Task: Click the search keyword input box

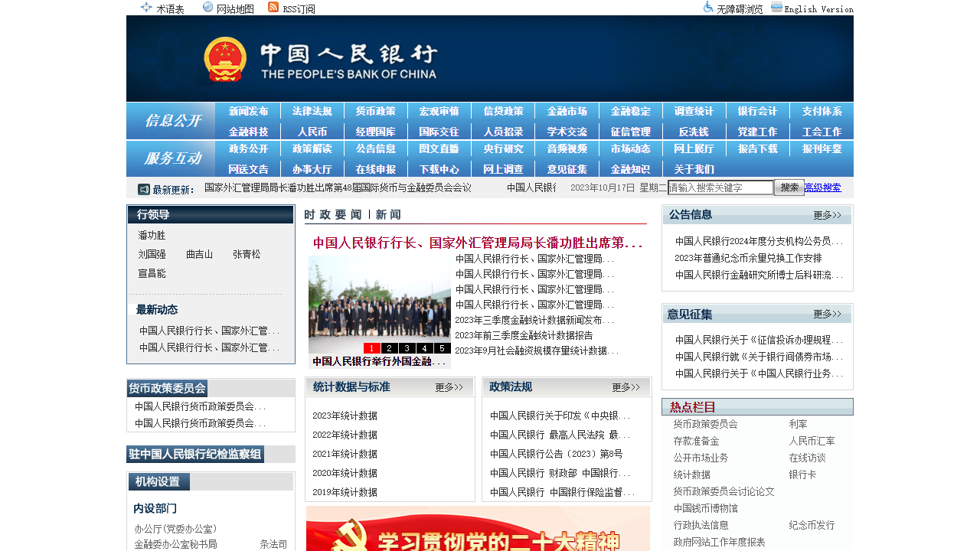Action: (x=720, y=187)
